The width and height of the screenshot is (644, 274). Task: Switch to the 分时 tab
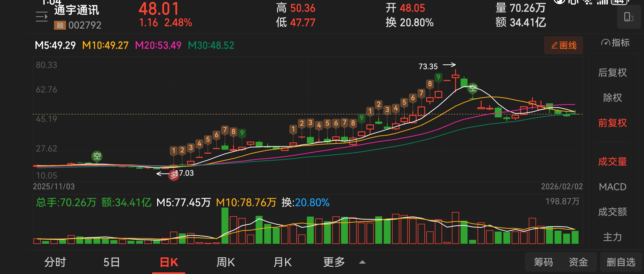point(55,262)
